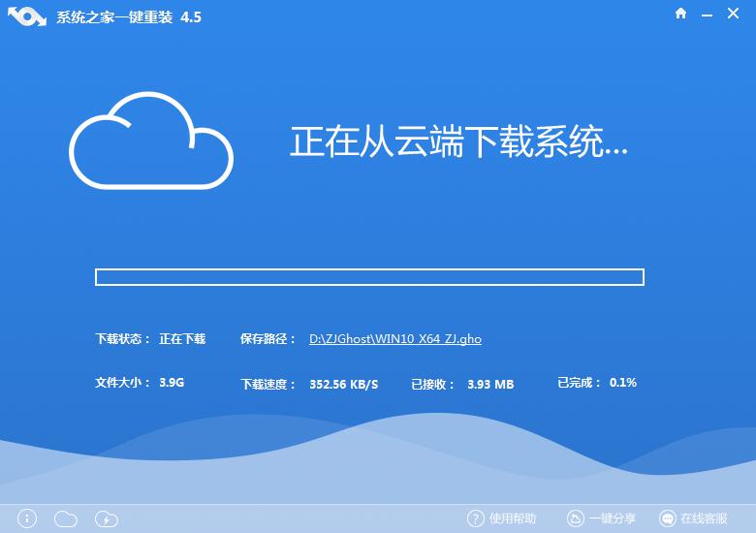Open 在线客服 online support
This screenshot has width=756, height=533.
tap(704, 518)
